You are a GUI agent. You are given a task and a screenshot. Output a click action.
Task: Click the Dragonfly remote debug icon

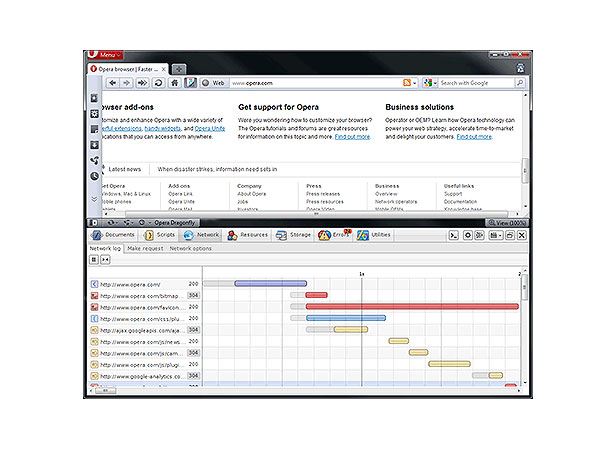479,235
